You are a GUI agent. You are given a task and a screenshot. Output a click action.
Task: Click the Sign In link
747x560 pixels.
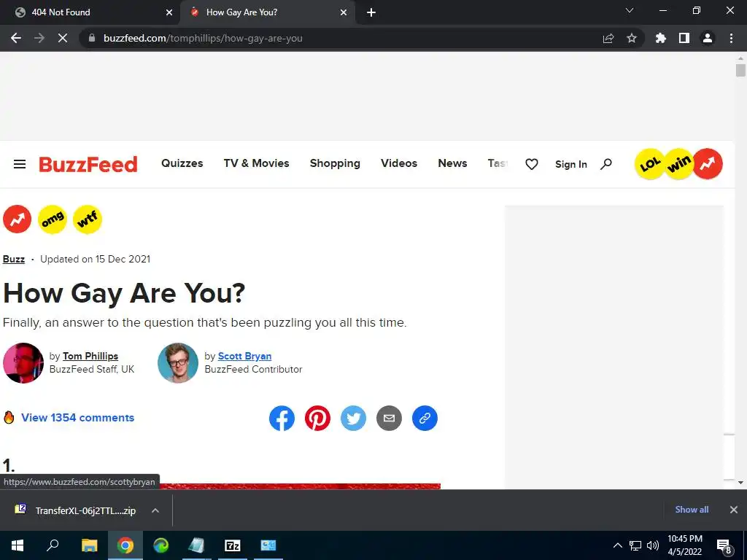coord(570,164)
